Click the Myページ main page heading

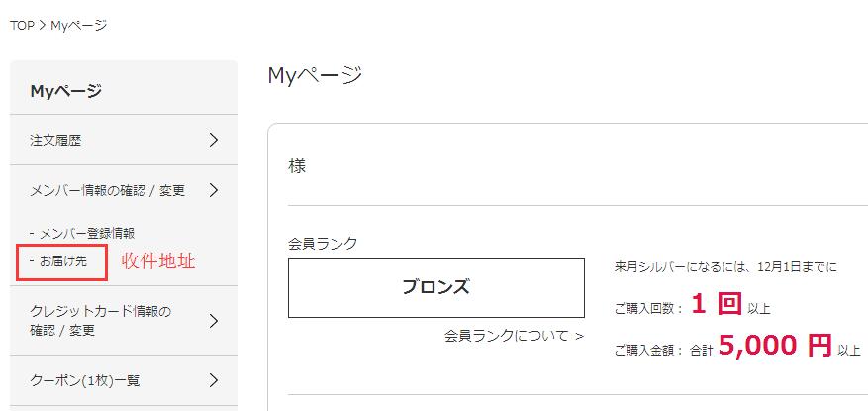tap(315, 75)
